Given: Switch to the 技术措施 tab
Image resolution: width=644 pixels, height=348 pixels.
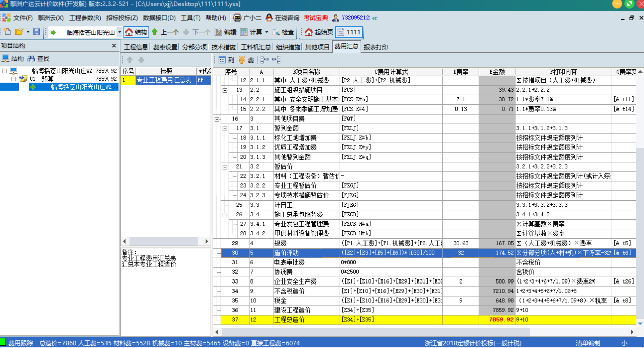Looking at the screenshot, I should tap(223, 47).
